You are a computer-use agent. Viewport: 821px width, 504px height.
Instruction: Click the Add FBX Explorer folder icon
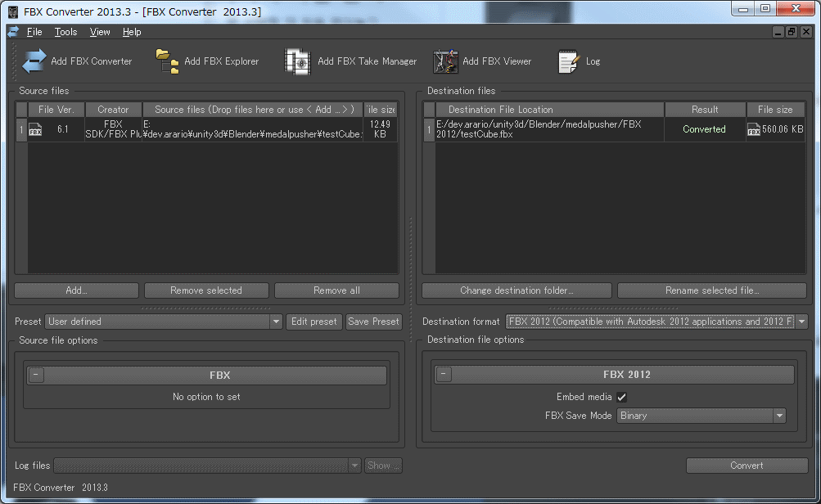click(x=168, y=61)
